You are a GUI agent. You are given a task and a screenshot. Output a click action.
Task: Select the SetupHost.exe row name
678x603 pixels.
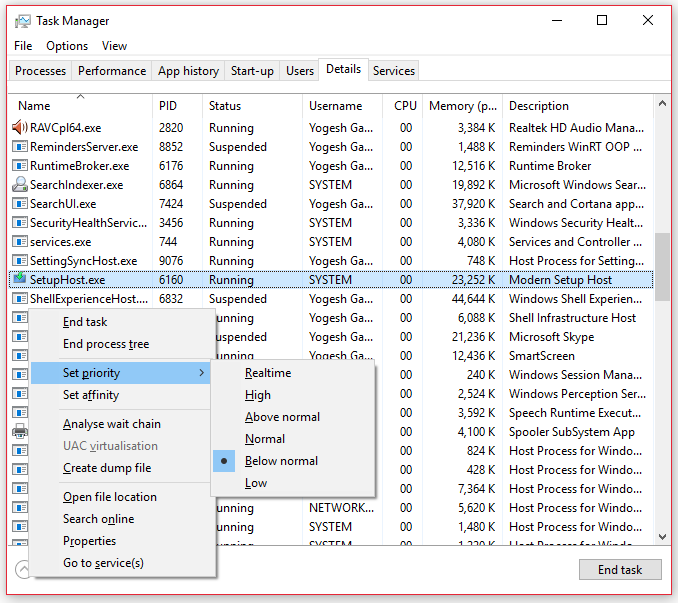click(x=67, y=280)
